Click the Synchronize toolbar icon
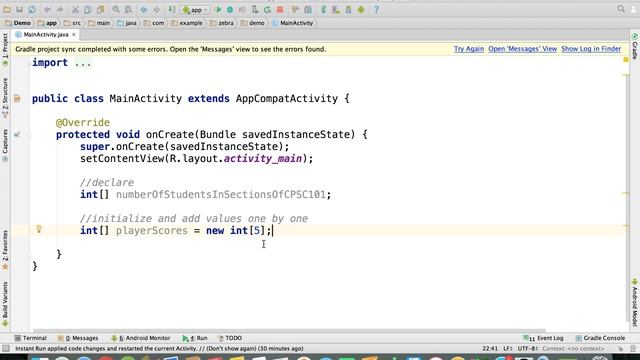The width and height of the screenshot is (640, 360). click(32, 9)
